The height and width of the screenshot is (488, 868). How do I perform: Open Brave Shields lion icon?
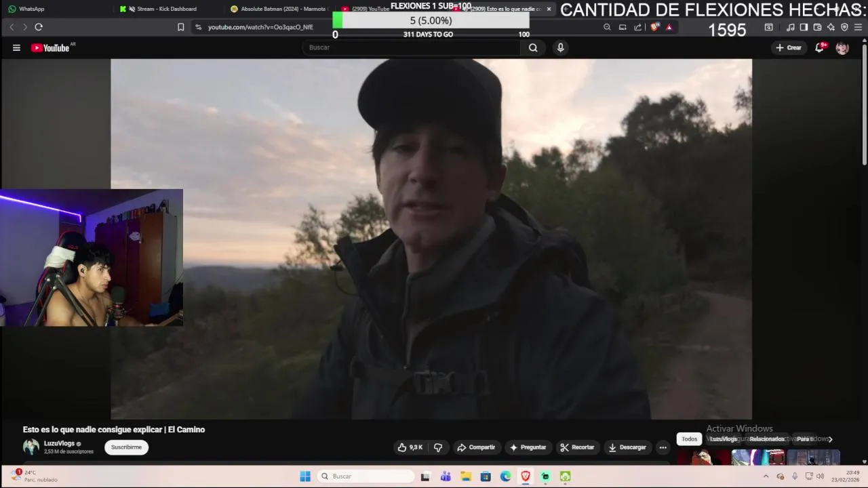[x=654, y=27]
